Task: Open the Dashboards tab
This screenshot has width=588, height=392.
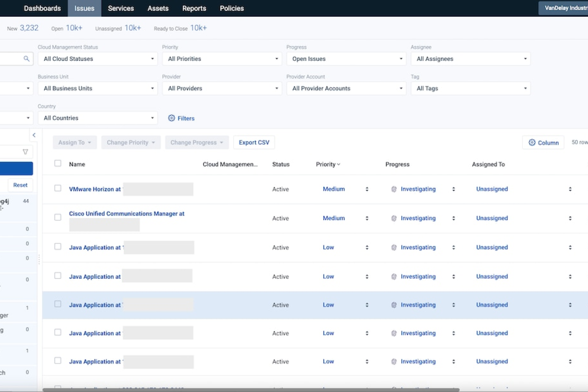Action: tap(42, 8)
